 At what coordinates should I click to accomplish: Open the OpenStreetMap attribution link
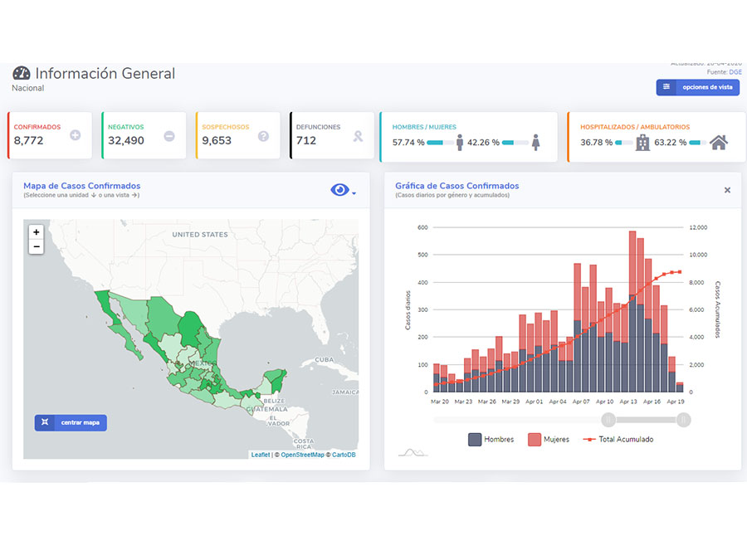tap(302, 455)
